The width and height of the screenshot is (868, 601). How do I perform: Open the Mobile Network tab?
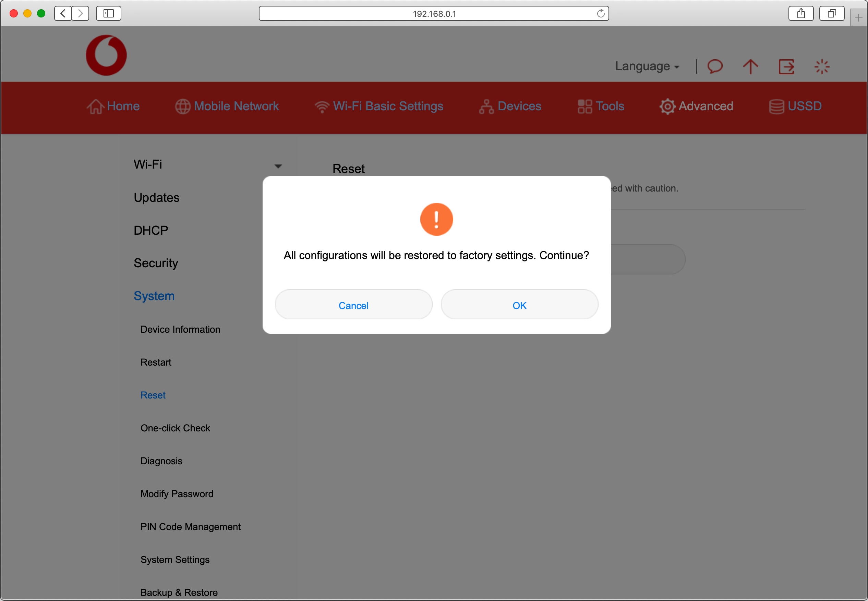pyautogui.click(x=227, y=106)
